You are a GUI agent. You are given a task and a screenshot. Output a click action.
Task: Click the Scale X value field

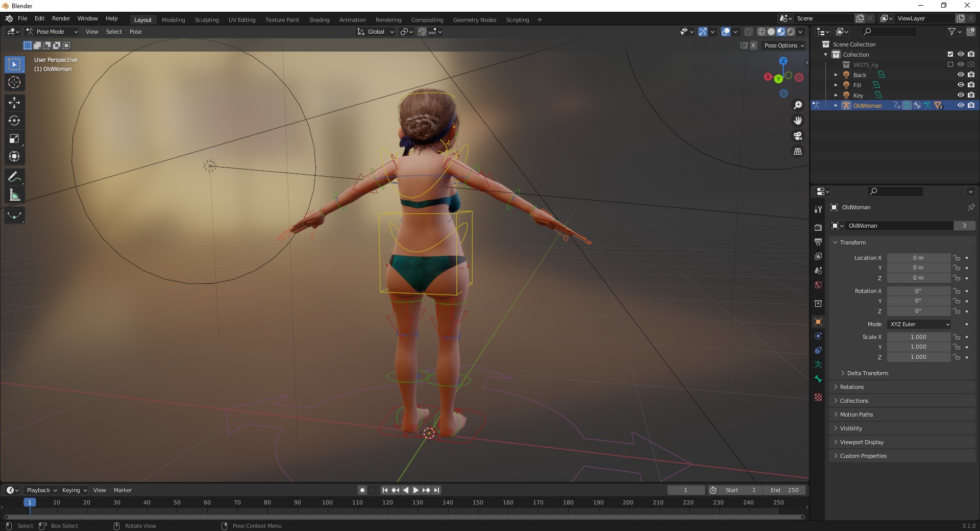click(x=919, y=337)
